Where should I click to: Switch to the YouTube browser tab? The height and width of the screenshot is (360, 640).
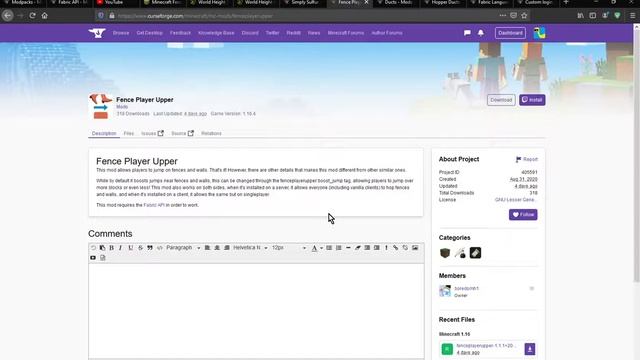[113, 3]
